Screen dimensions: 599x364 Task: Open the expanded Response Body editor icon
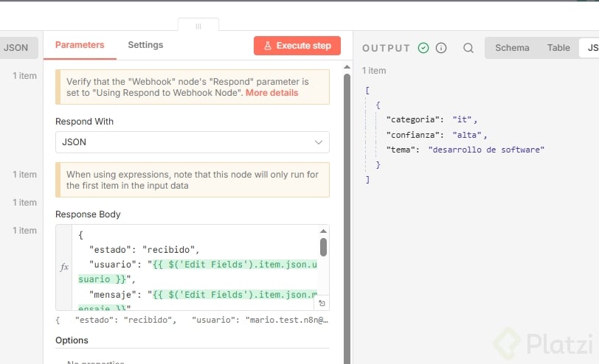[322, 303]
